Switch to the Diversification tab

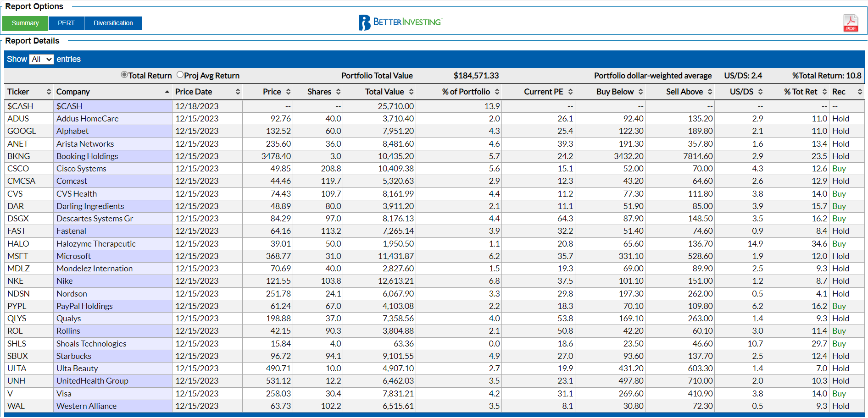pos(113,23)
